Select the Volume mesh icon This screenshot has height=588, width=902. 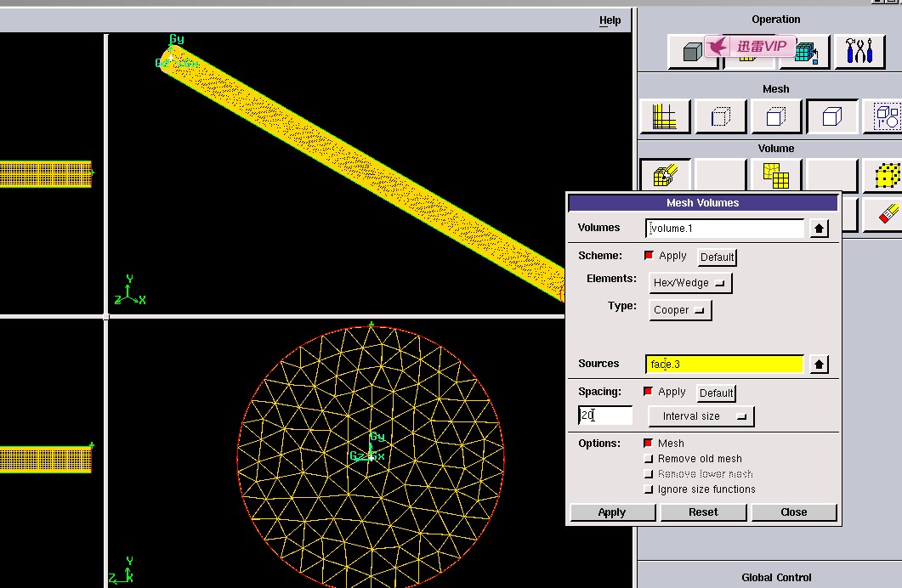[832, 116]
